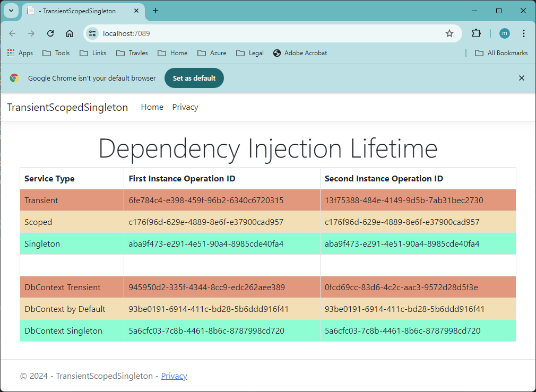The width and height of the screenshot is (536, 392).
Task: Click the back navigation arrow icon
Action: [x=12, y=33]
